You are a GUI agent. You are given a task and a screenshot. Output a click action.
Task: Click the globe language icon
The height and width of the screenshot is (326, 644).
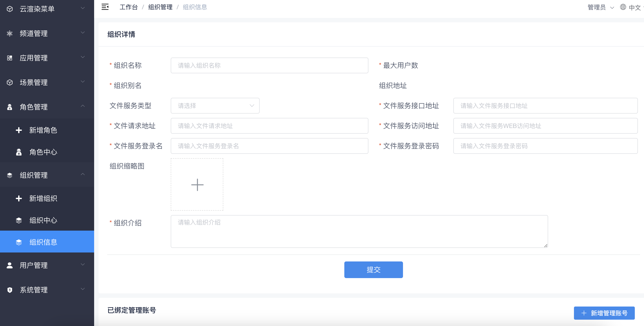click(x=623, y=7)
